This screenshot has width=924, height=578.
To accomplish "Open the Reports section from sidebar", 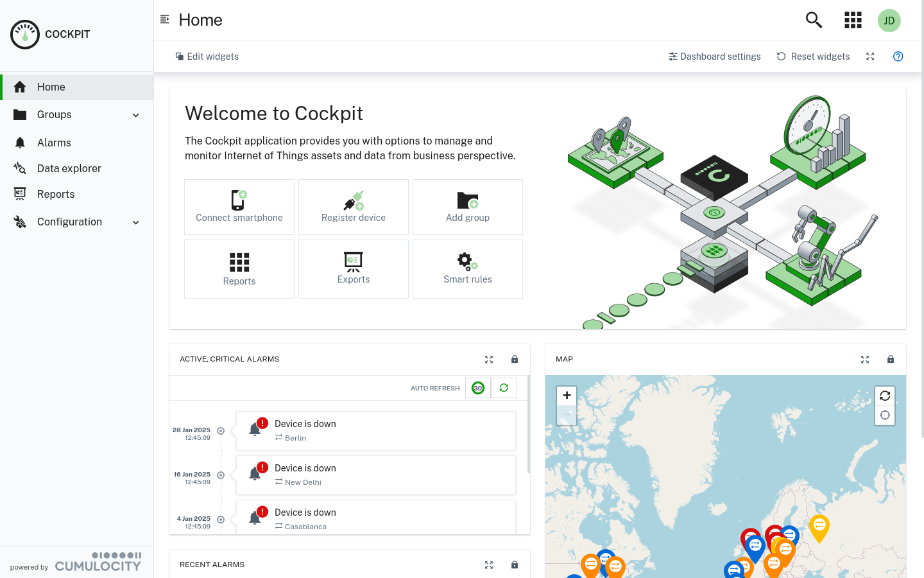I will pos(55,194).
